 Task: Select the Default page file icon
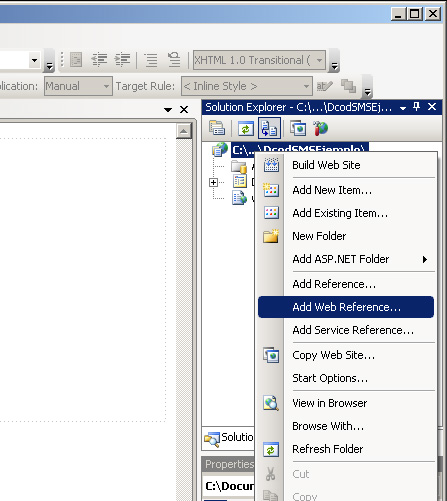[x=240, y=182]
